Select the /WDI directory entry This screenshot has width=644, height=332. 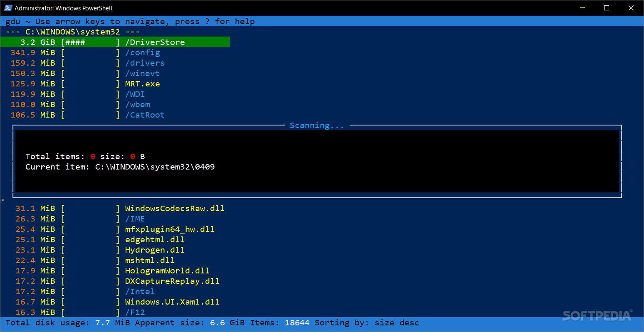[x=135, y=94]
